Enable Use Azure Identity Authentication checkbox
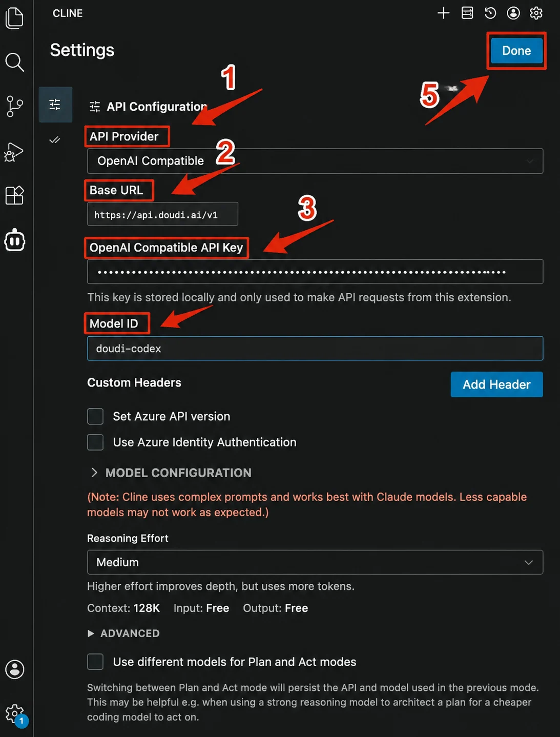The width and height of the screenshot is (560, 737). point(95,442)
